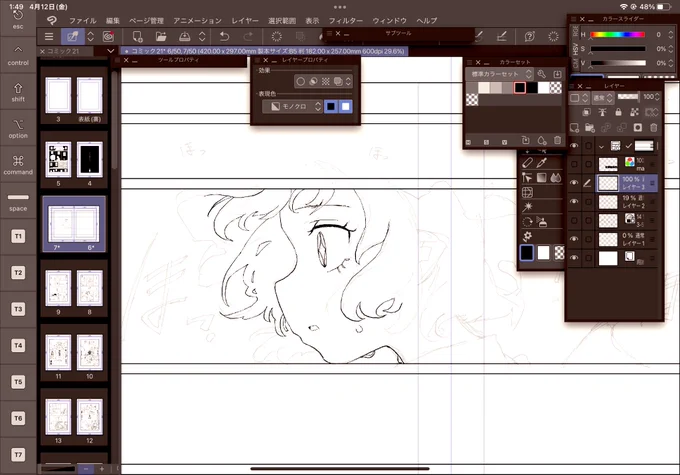Image resolution: width=680 pixels, height=475 pixels.
Task: Show the hidden layer below レイヤー2
Action: pyautogui.click(x=574, y=220)
